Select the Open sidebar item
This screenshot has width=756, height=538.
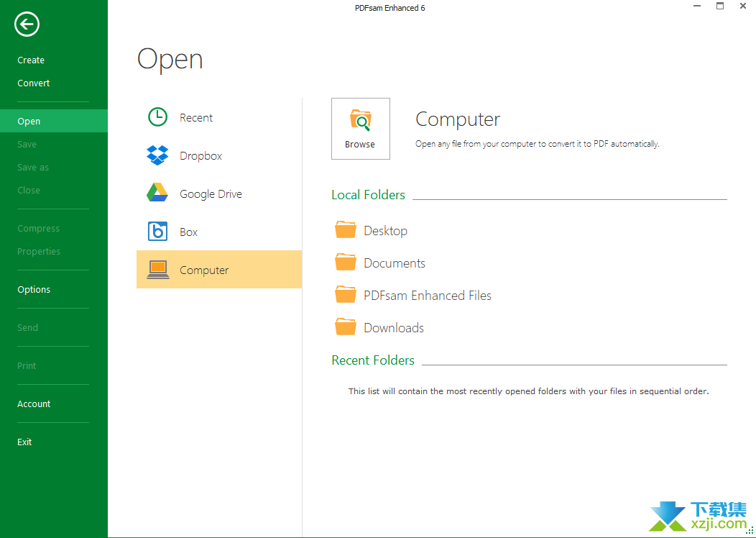click(29, 122)
